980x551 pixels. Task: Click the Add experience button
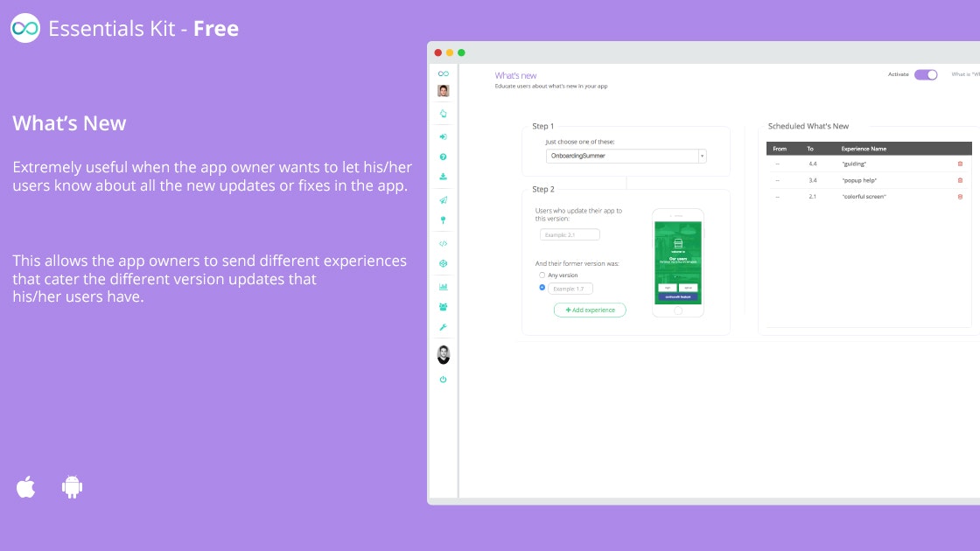(590, 310)
